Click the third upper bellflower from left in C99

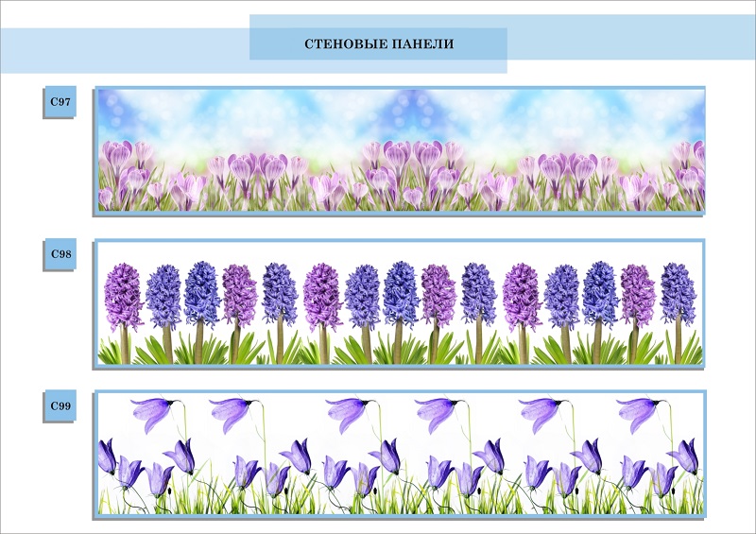point(348,412)
